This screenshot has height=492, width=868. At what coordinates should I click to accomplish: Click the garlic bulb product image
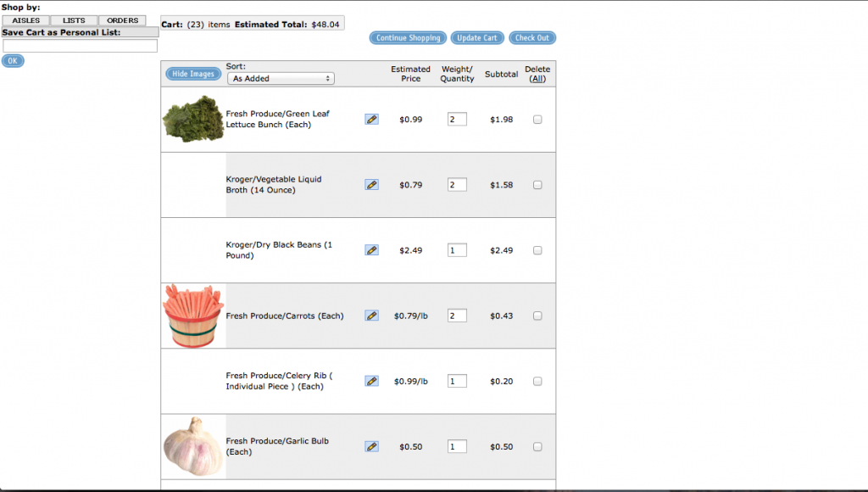[x=193, y=446]
